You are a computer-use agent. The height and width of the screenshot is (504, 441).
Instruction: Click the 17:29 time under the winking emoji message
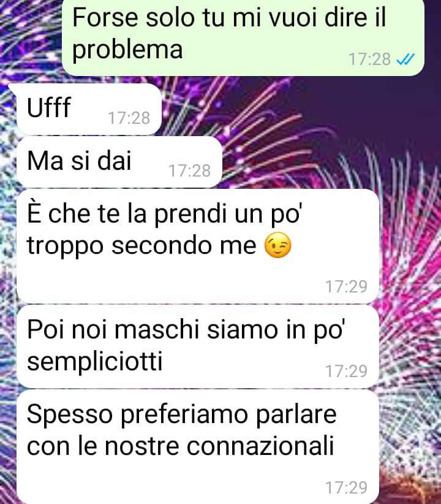(x=347, y=286)
